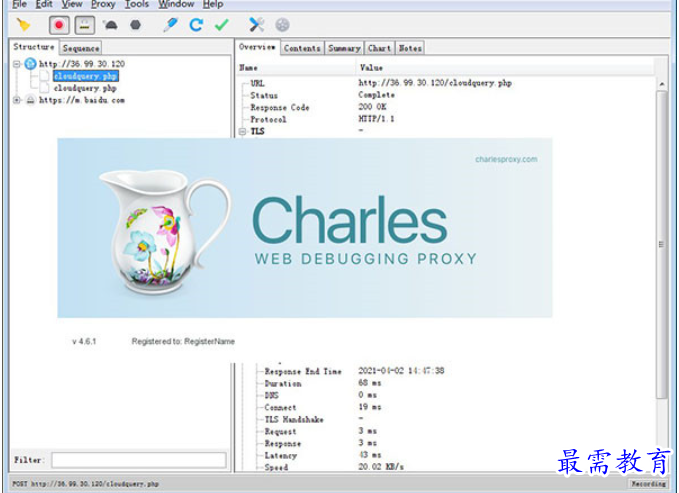Click into the Filter input field
Image resolution: width=679 pixels, height=493 pixels.
pyautogui.click(x=139, y=460)
